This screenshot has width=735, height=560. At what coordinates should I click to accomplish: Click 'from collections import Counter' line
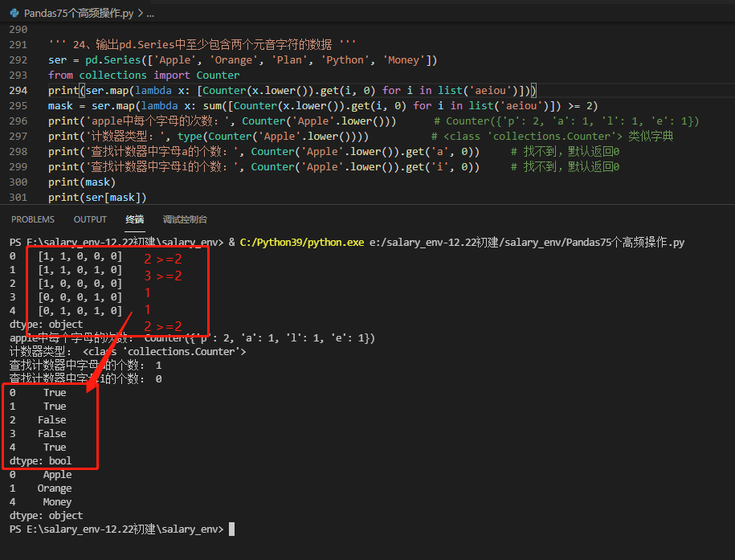144,75
